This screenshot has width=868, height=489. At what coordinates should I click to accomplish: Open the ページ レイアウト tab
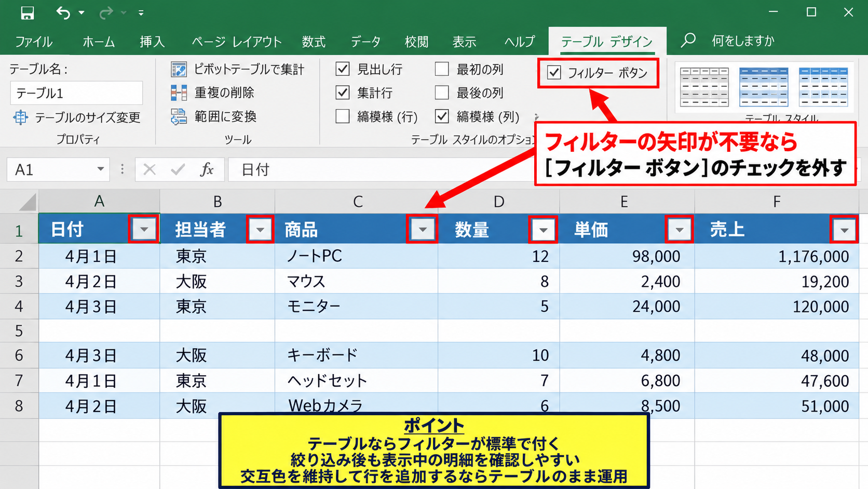point(237,42)
